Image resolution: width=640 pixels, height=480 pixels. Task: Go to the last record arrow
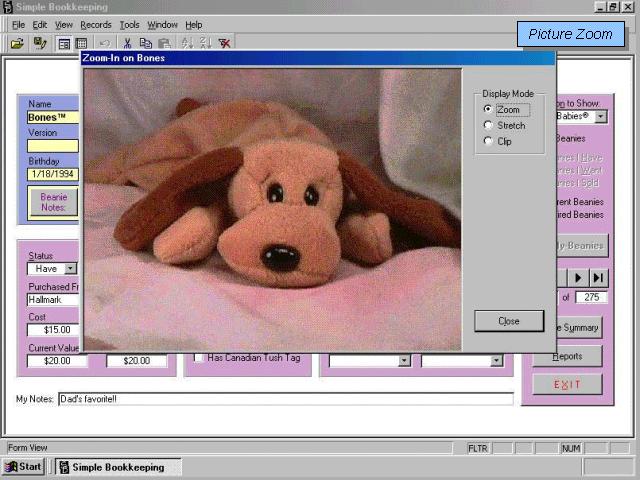tap(598, 277)
